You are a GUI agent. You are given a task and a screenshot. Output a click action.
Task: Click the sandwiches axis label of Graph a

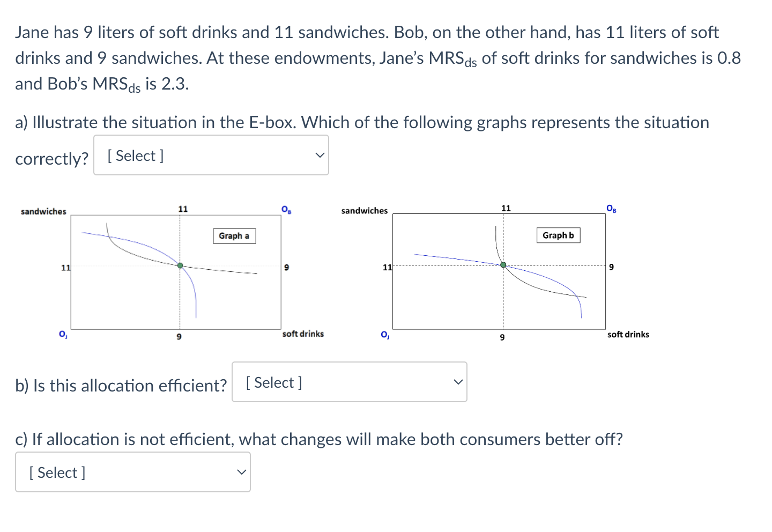point(43,211)
